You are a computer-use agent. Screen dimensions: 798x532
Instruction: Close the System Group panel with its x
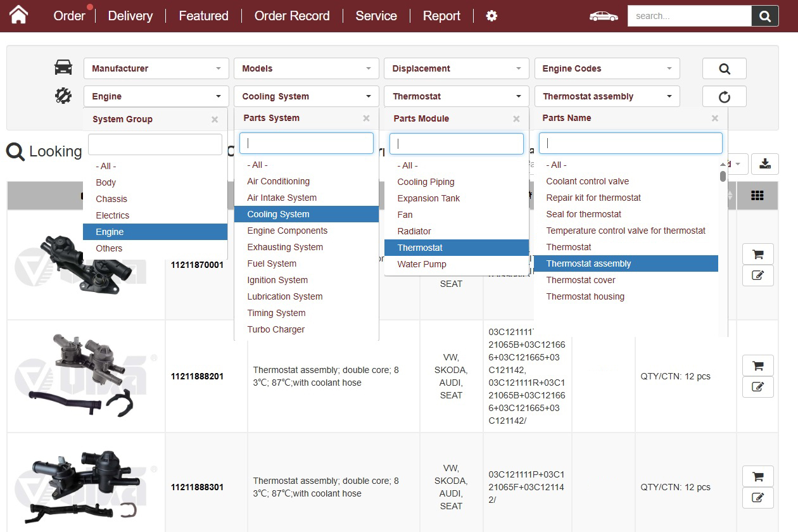214,119
